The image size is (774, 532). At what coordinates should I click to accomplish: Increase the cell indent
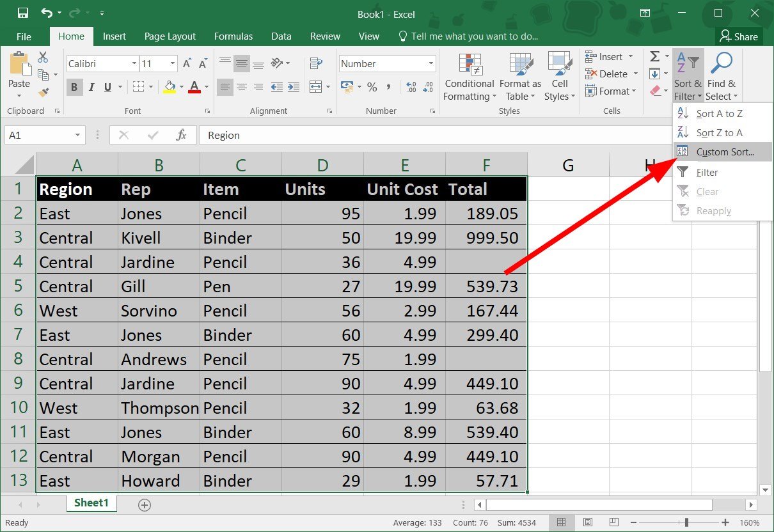point(294,87)
